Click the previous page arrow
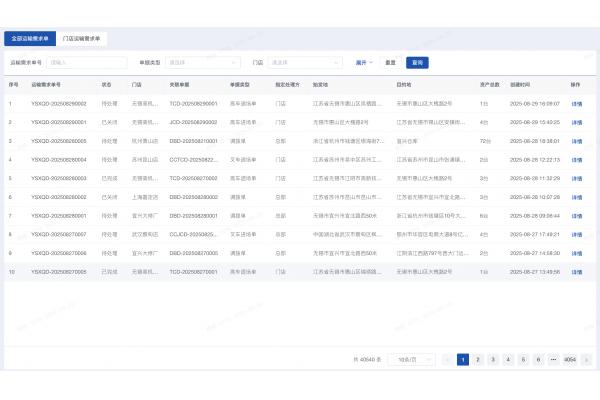The width and height of the screenshot is (600, 400). pyautogui.click(x=447, y=358)
